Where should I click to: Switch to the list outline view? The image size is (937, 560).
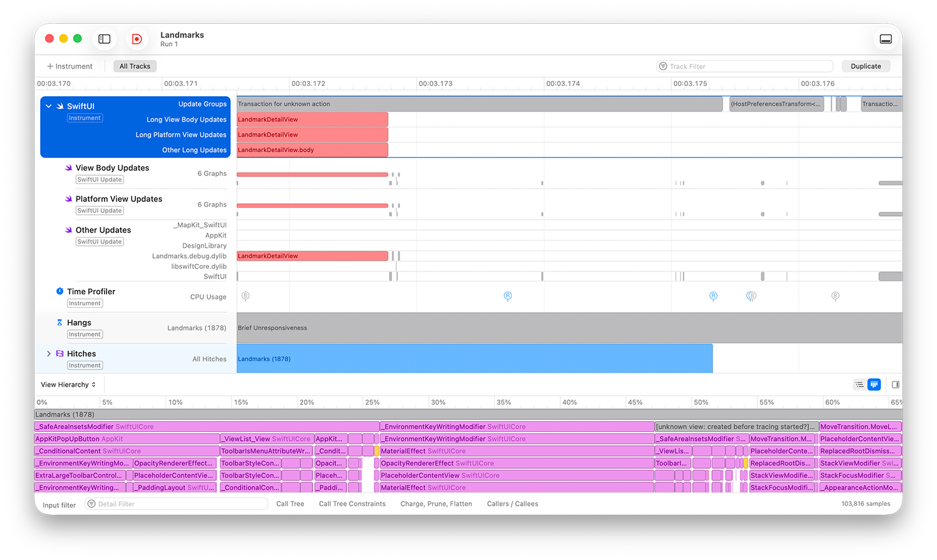[x=859, y=385]
